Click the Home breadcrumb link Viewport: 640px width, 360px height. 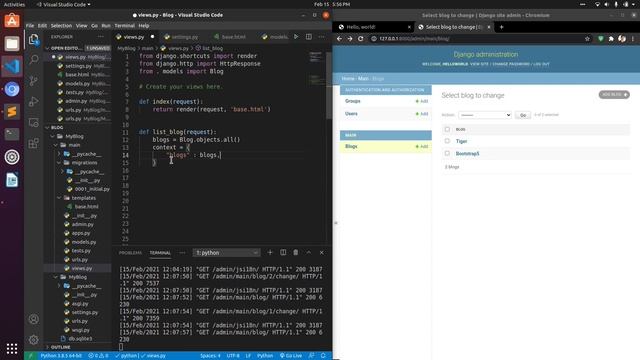[348, 78]
